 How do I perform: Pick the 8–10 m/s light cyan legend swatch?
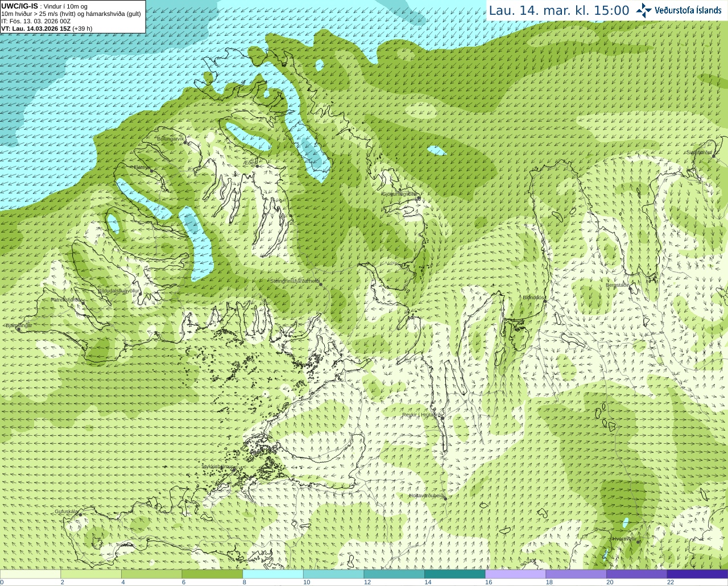(x=273, y=574)
